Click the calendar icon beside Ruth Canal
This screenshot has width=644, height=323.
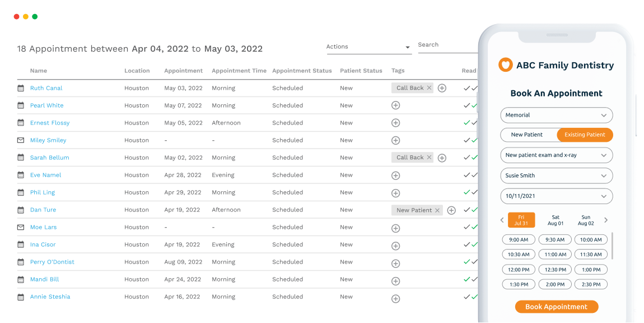pyautogui.click(x=20, y=88)
